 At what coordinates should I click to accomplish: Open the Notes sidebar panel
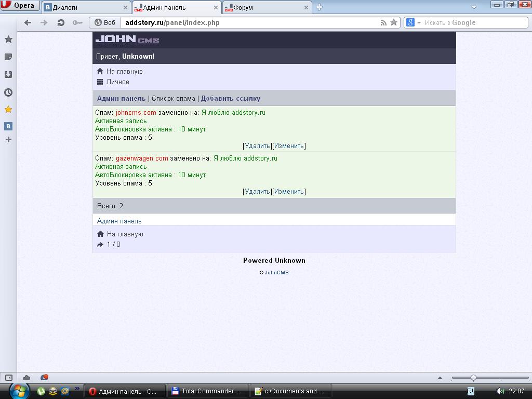[x=8, y=57]
